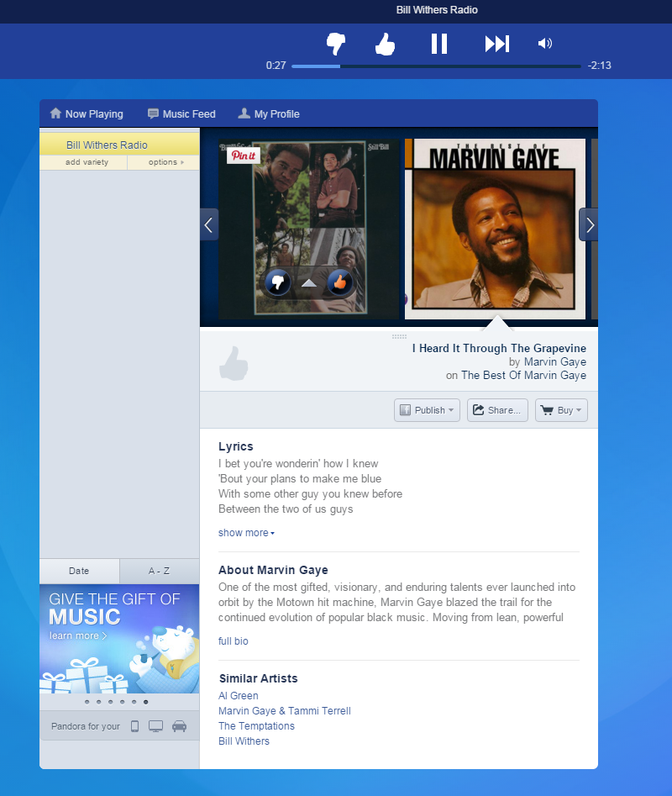
Task: Go to next album with right arrow
Action: pos(589,224)
